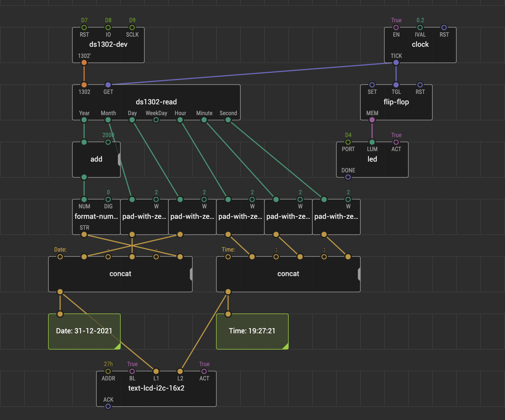This screenshot has width=505, height=420.
Task: Select the add node
Action: tap(96, 160)
